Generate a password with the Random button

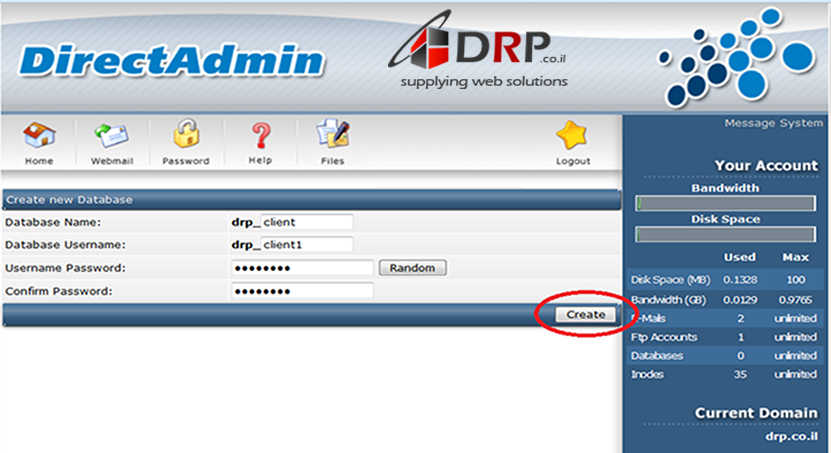[x=412, y=268]
